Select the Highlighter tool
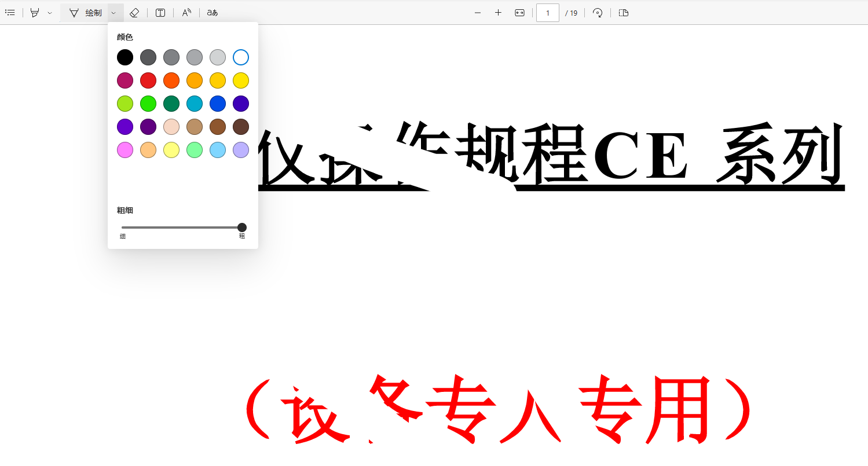Image resolution: width=868 pixels, height=466 pixels. click(x=35, y=12)
